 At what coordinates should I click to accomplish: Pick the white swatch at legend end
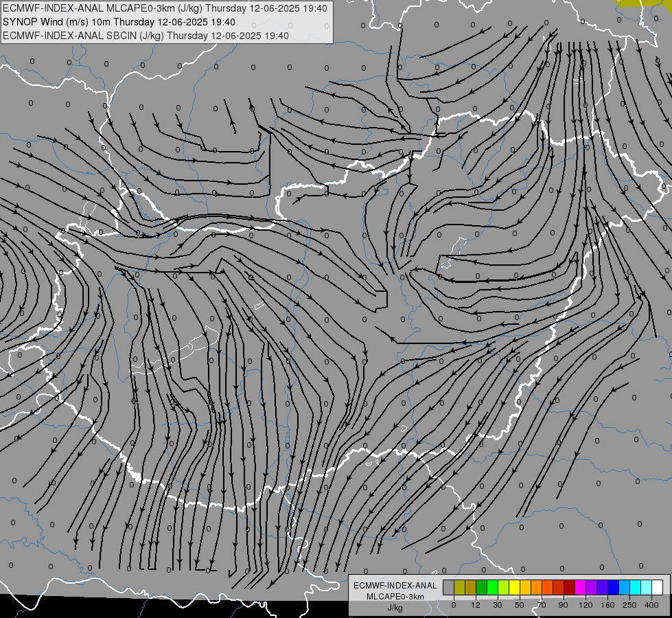point(657,587)
